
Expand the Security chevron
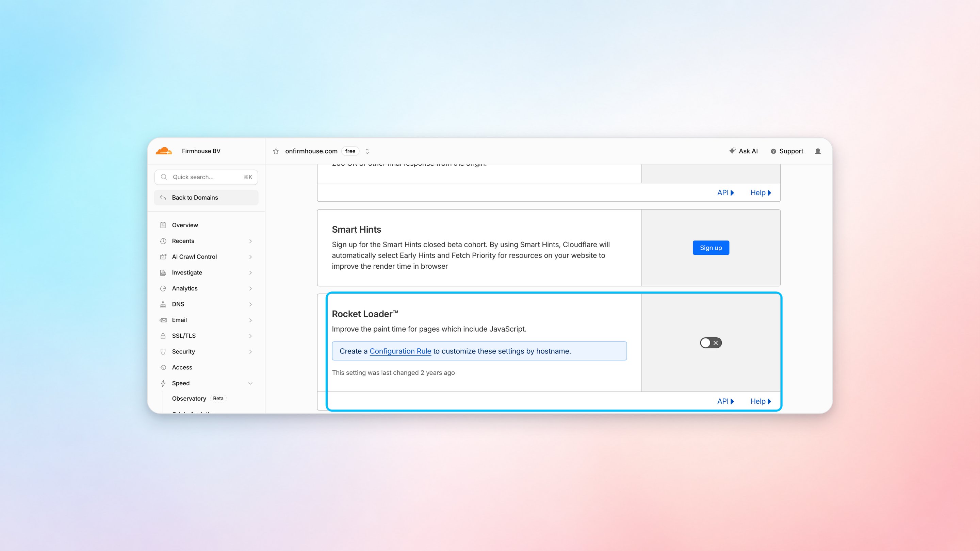coord(251,352)
